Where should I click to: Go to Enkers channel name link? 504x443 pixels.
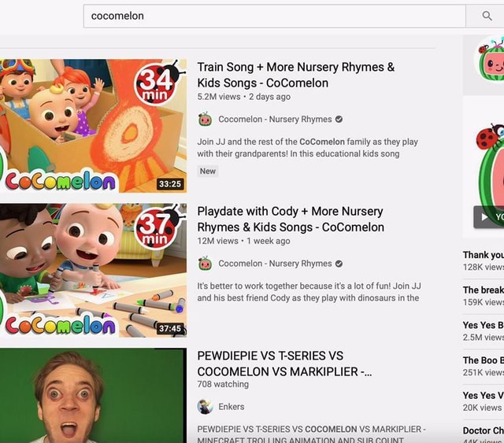tap(232, 407)
